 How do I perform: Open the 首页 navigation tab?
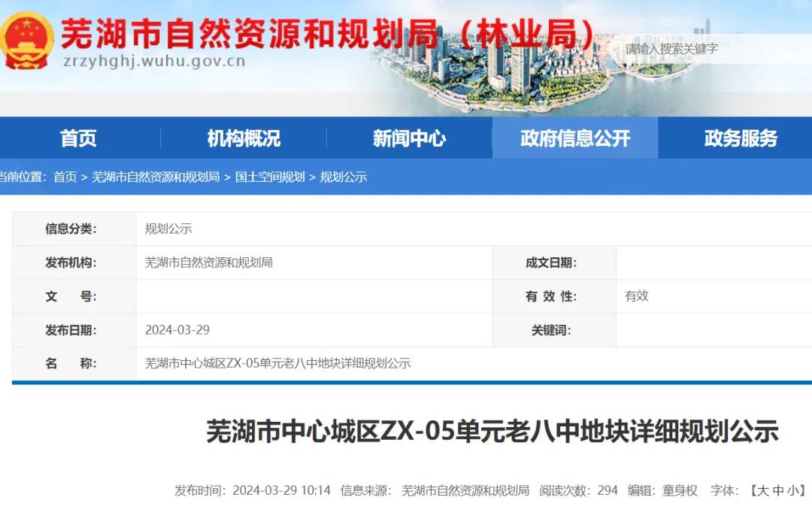pos(78,138)
